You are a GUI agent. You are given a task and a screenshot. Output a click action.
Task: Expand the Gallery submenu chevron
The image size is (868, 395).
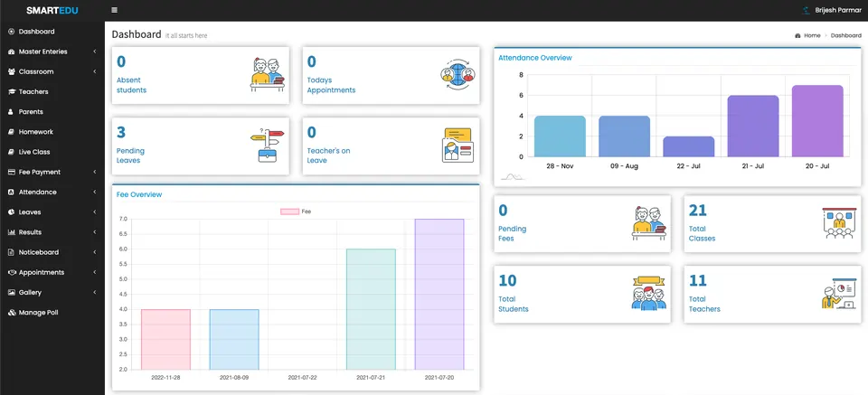[95, 293]
